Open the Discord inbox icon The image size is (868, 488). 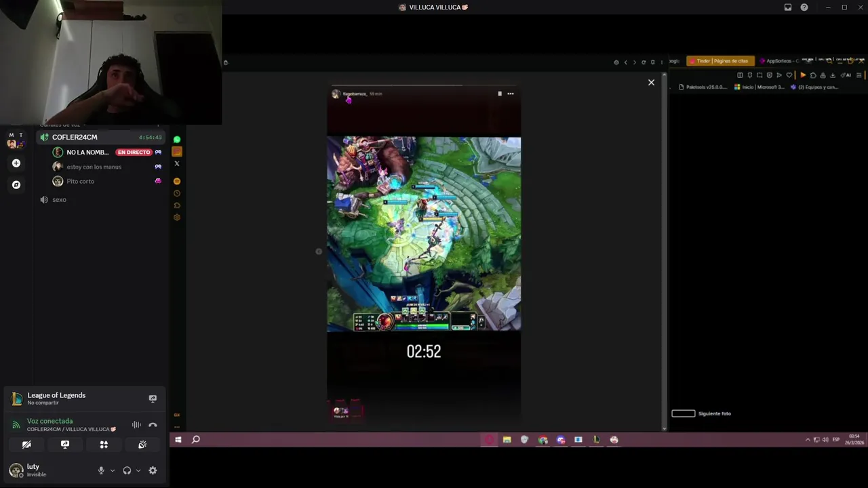[788, 7]
